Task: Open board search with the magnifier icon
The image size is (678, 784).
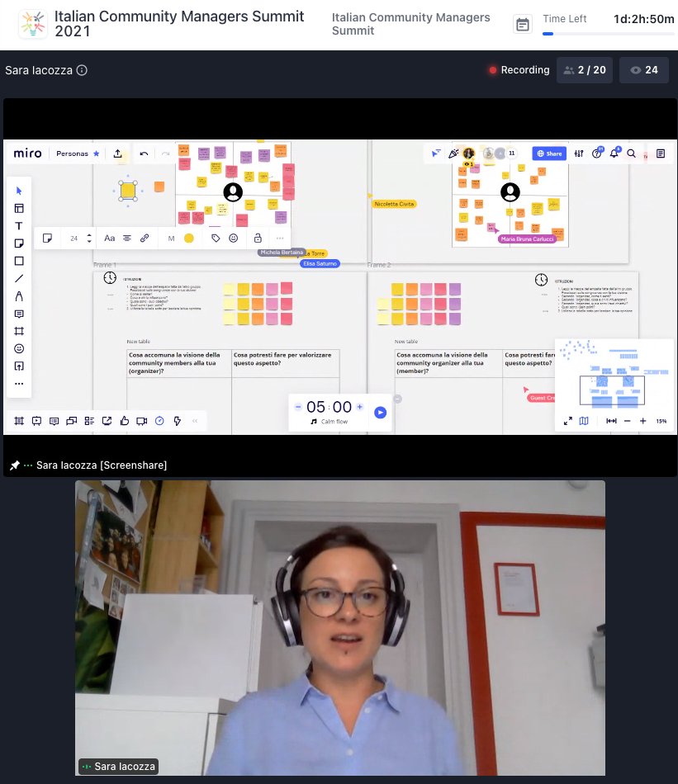Action: [x=630, y=153]
